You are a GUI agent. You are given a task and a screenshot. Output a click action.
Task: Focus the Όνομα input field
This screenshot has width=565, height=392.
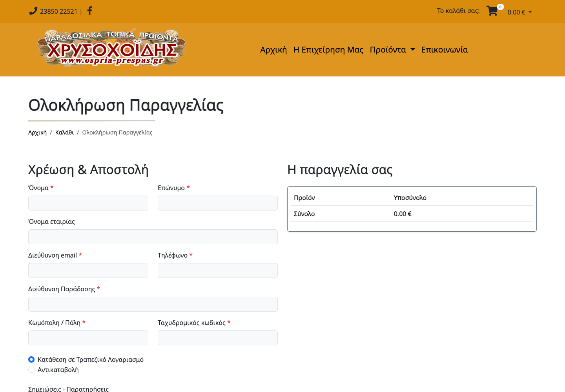click(88, 203)
